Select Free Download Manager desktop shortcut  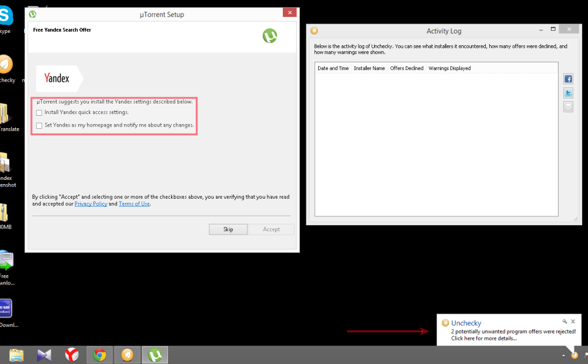point(6,268)
